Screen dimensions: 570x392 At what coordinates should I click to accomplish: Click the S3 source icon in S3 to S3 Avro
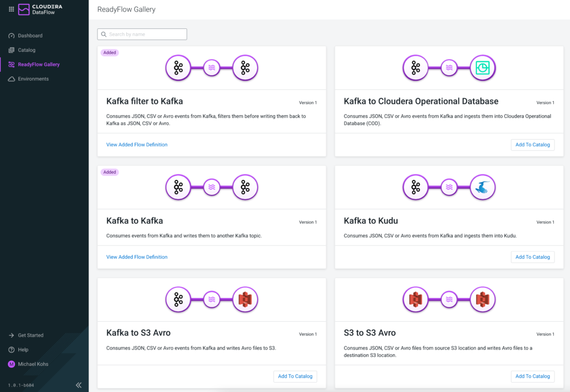click(416, 300)
